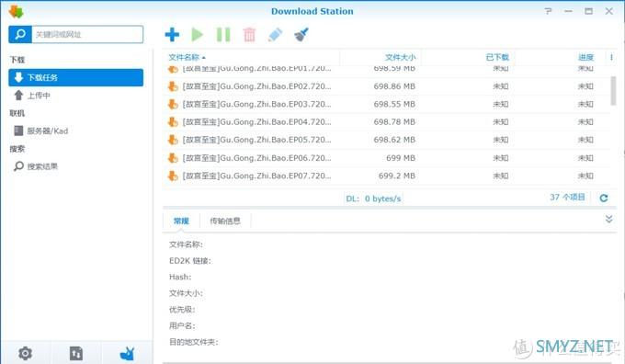Viewport: 625px width, 364px height.
Task: Click the eMule icon of EP06 row
Action: point(173,158)
